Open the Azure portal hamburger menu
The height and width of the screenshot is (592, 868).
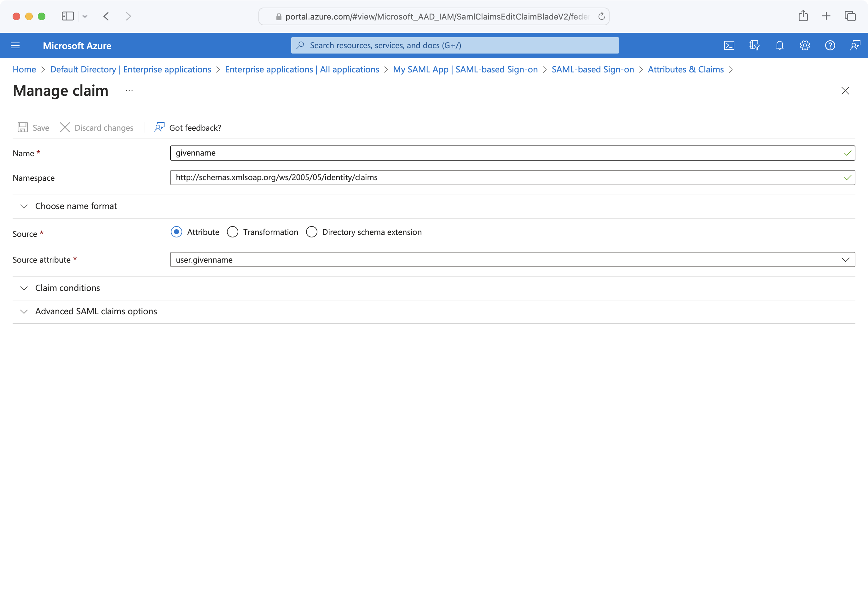[x=15, y=46]
